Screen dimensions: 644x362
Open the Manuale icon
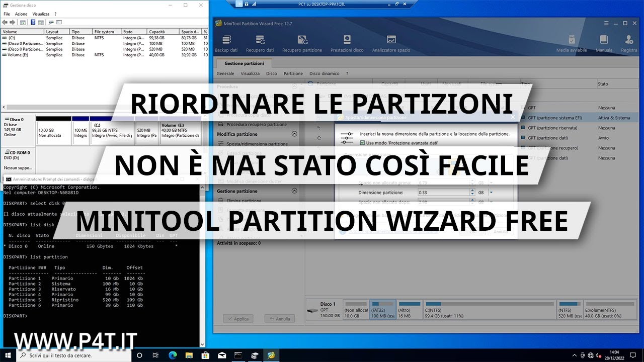tap(604, 43)
